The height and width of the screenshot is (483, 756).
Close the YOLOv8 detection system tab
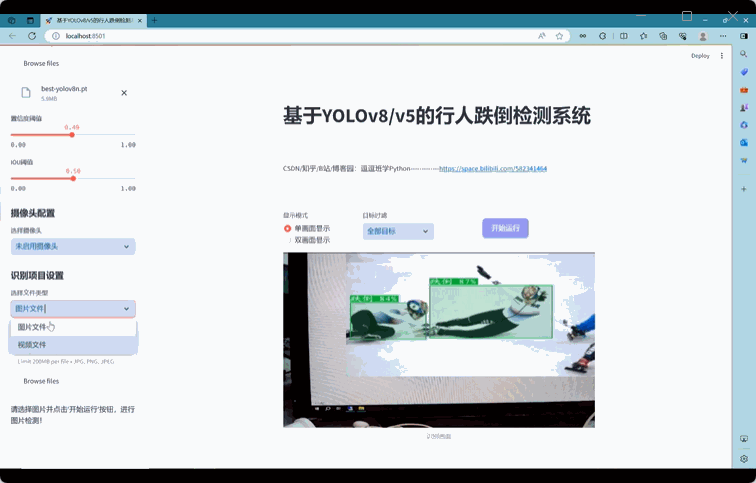click(140, 21)
